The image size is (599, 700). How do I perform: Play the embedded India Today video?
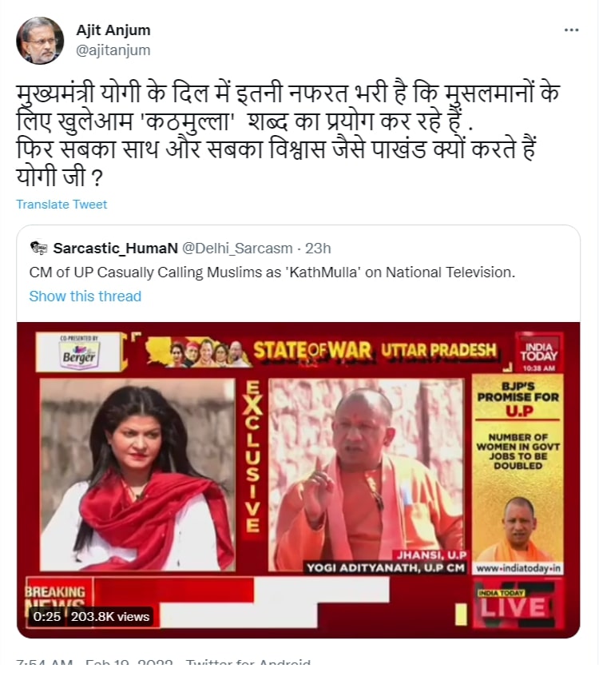(x=298, y=480)
